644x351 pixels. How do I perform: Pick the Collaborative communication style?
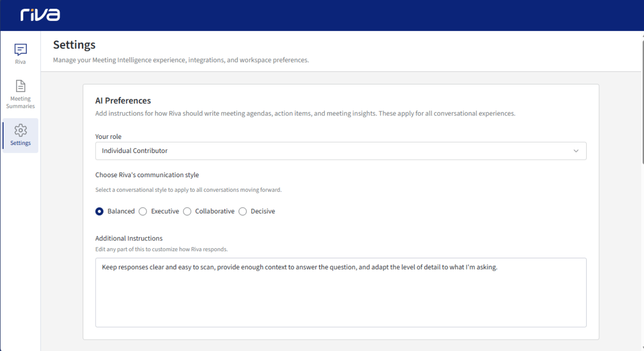(187, 211)
